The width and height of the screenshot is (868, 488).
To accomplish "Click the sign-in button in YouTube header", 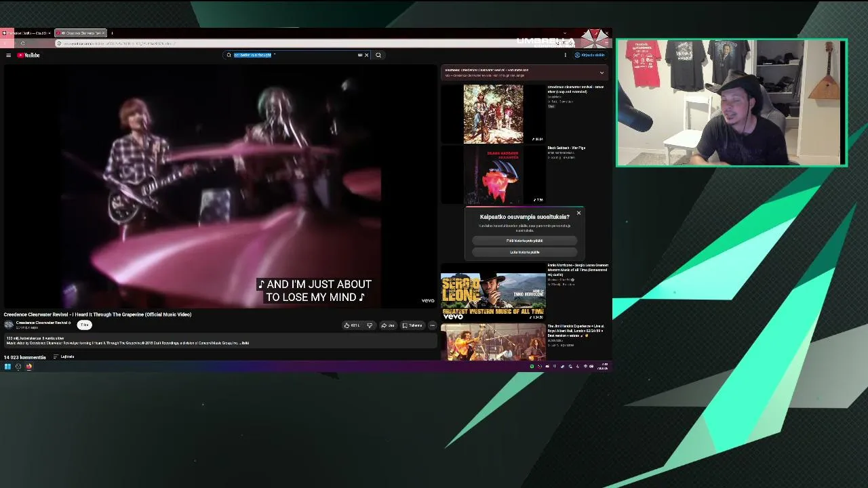I will [590, 55].
